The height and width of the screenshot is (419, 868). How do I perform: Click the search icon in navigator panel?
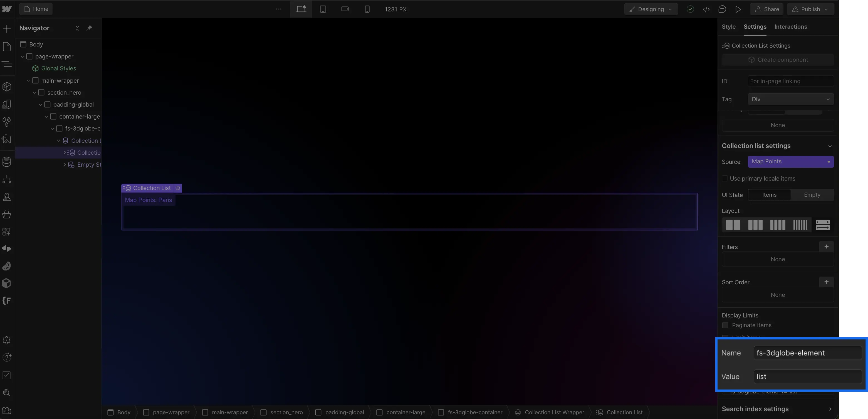(7, 393)
